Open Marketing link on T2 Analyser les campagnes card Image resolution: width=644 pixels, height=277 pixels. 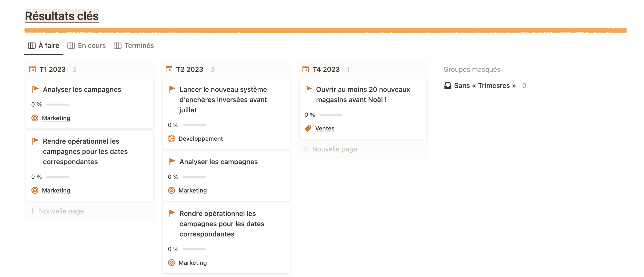coord(192,191)
